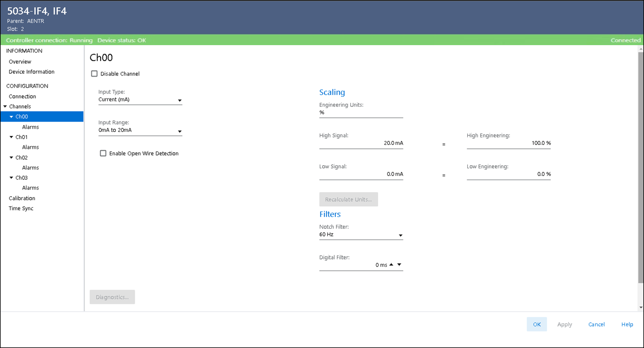Click the Help link
Screen dimensions: 644x348
[627, 324]
